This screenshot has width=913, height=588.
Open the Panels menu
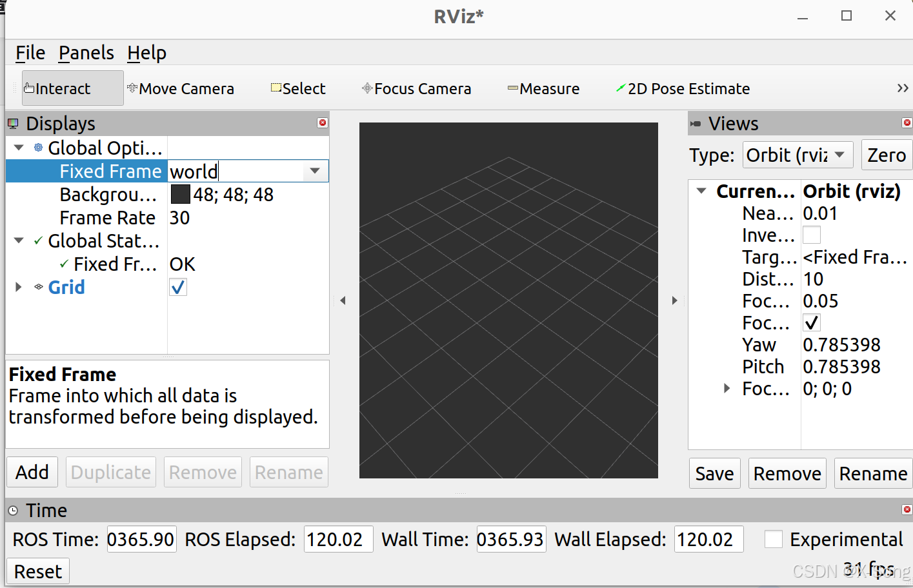(x=86, y=53)
